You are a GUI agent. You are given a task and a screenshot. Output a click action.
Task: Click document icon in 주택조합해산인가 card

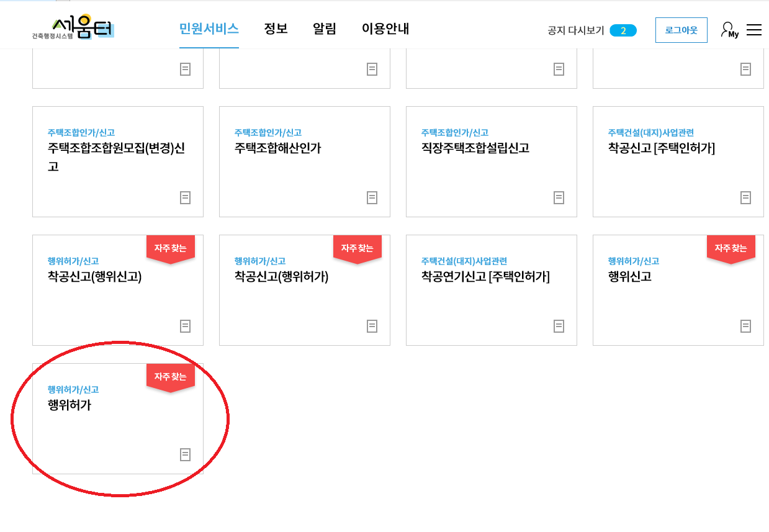(372, 197)
